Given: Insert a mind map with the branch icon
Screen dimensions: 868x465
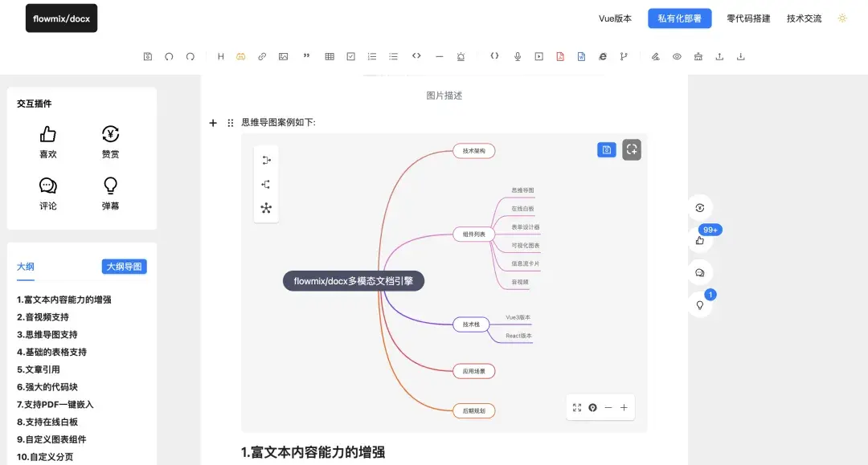Looking at the screenshot, I should [x=624, y=56].
